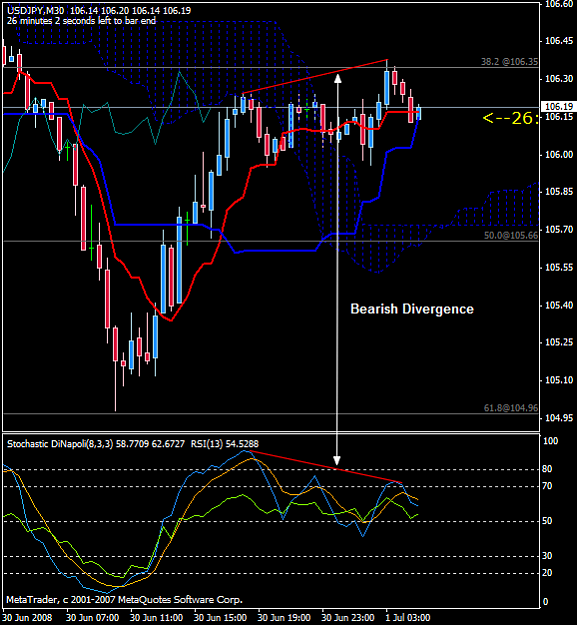Image resolution: width=577 pixels, height=625 pixels.
Task: Click the current price tag 106.19
Action: pyautogui.click(x=558, y=106)
